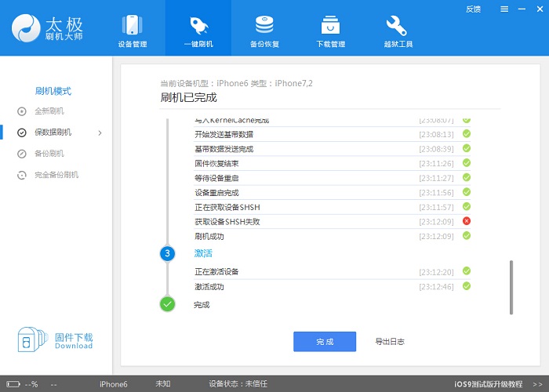549x392 pixels.
Task: Click green check for 开始发送基带数据
Action: [467, 134]
